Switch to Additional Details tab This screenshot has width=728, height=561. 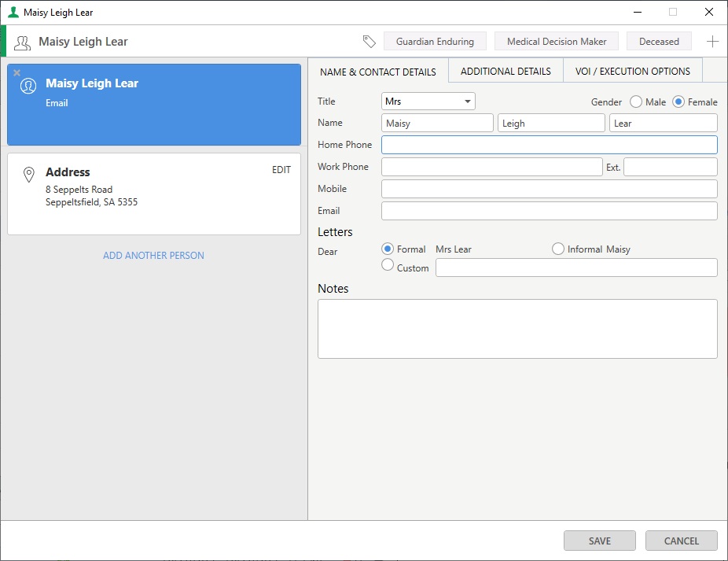coord(506,71)
